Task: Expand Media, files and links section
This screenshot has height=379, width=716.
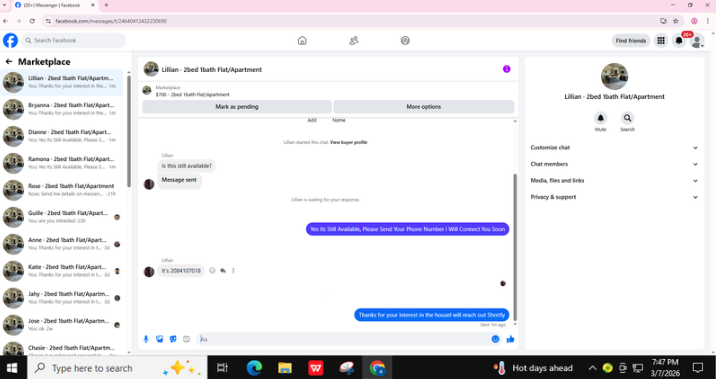Action: (614, 180)
